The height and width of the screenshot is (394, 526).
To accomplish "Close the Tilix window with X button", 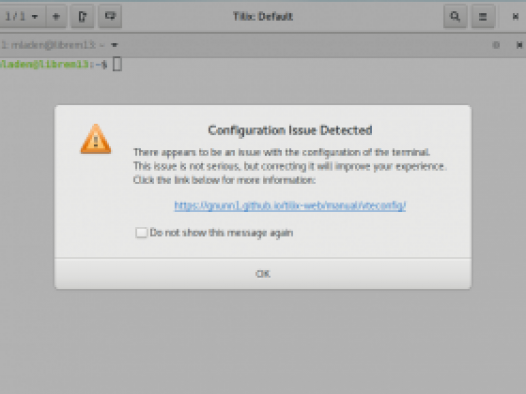I will tap(515, 16).
